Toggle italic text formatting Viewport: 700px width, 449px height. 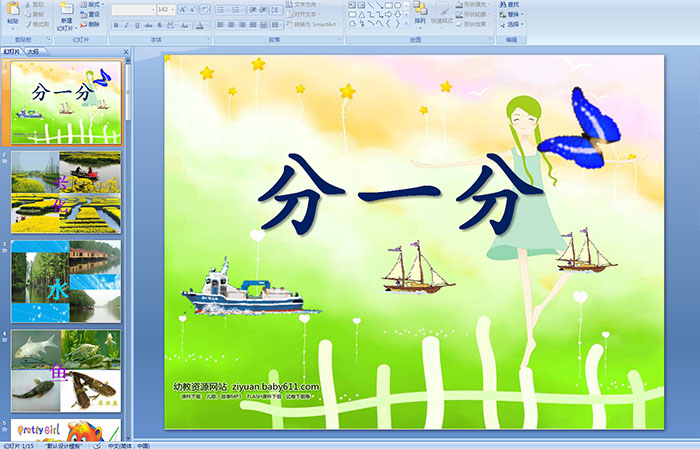tap(125, 24)
